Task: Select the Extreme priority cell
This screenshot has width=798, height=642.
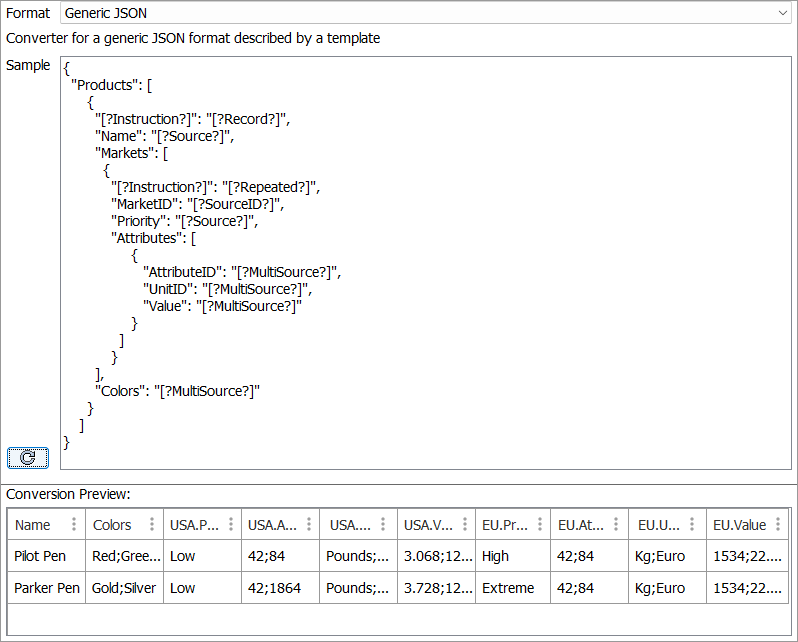Action: click(x=508, y=588)
